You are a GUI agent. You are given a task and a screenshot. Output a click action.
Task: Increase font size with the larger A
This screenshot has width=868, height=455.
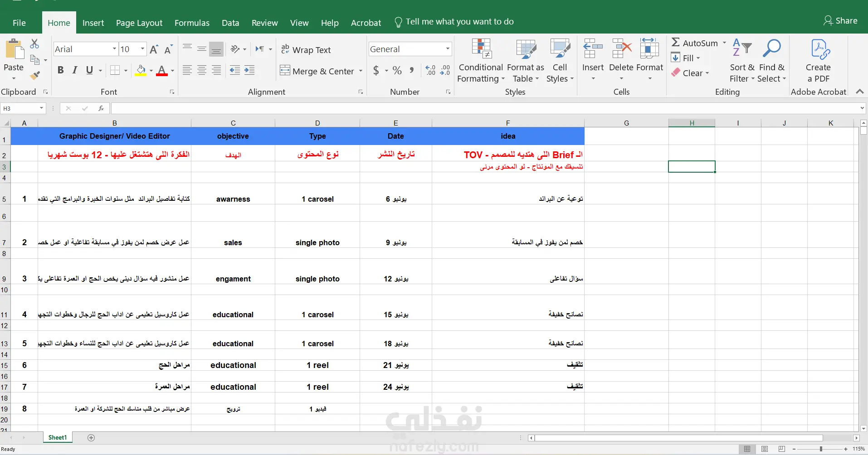tap(154, 49)
